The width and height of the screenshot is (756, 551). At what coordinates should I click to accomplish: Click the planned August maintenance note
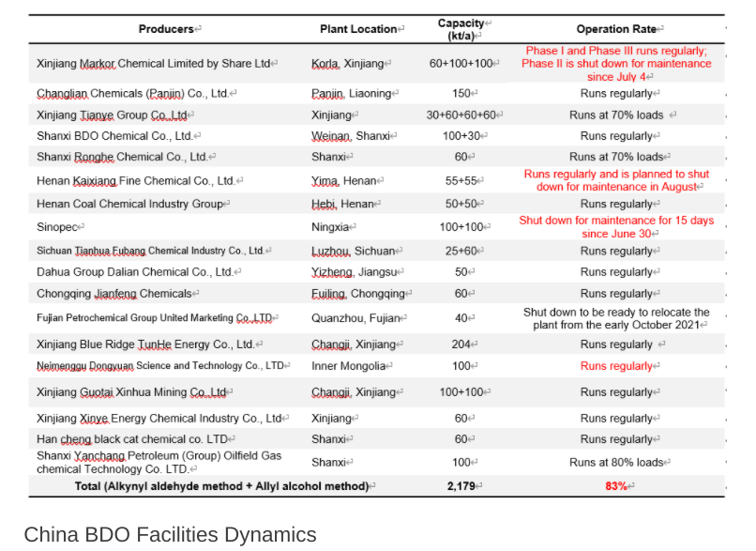616,180
